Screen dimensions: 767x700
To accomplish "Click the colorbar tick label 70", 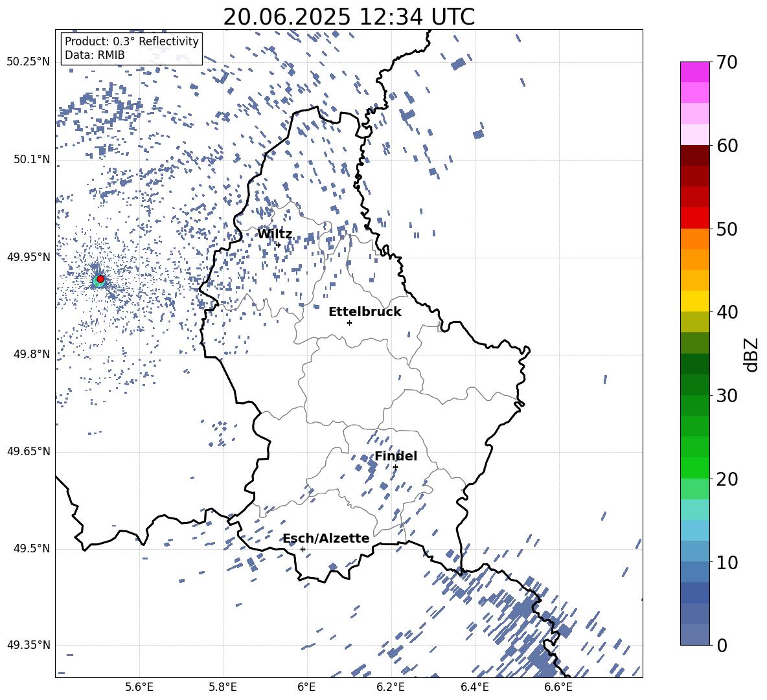I will (727, 62).
